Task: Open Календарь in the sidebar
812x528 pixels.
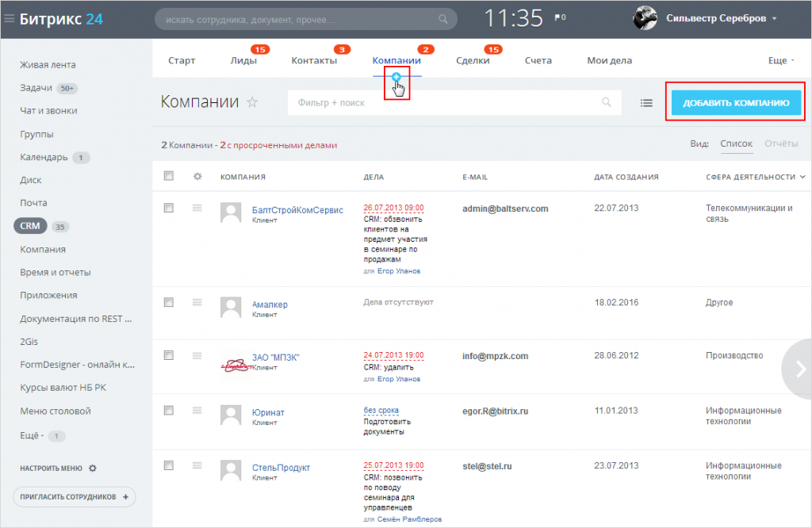Action: coord(44,157)
